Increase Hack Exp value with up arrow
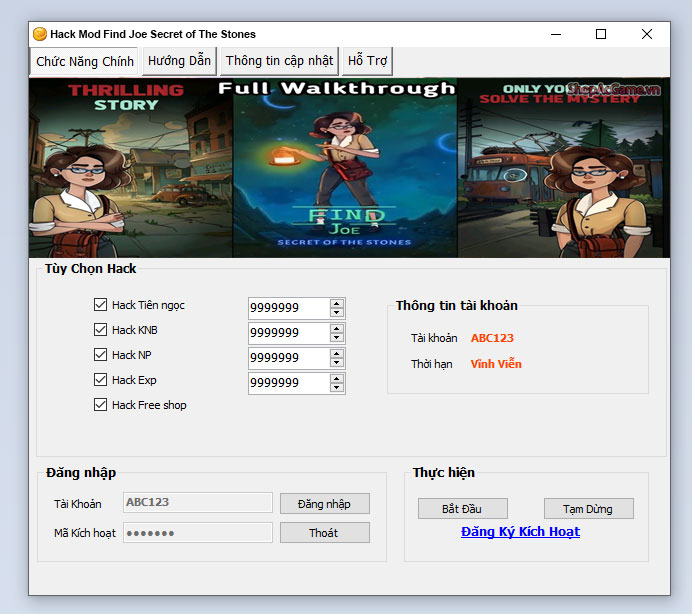Viewport: 693px width, 616px height. (337, 379)
